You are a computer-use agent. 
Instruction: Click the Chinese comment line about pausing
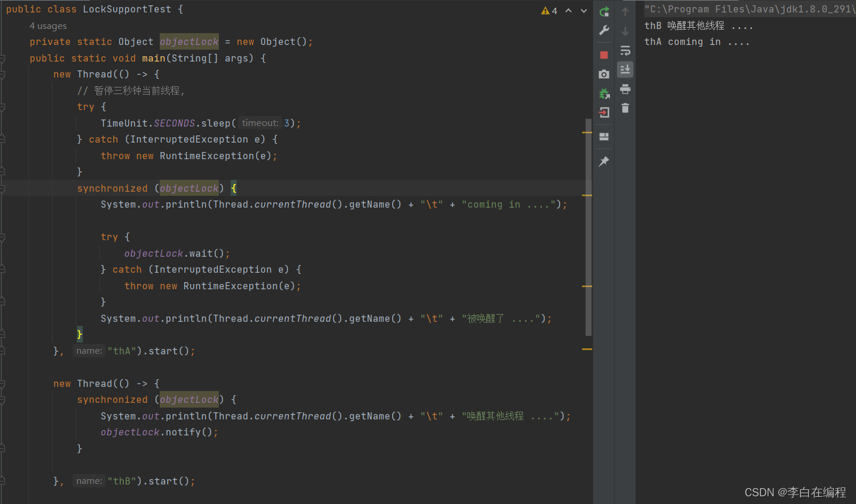pyautogui.click(x=131, y=91)
